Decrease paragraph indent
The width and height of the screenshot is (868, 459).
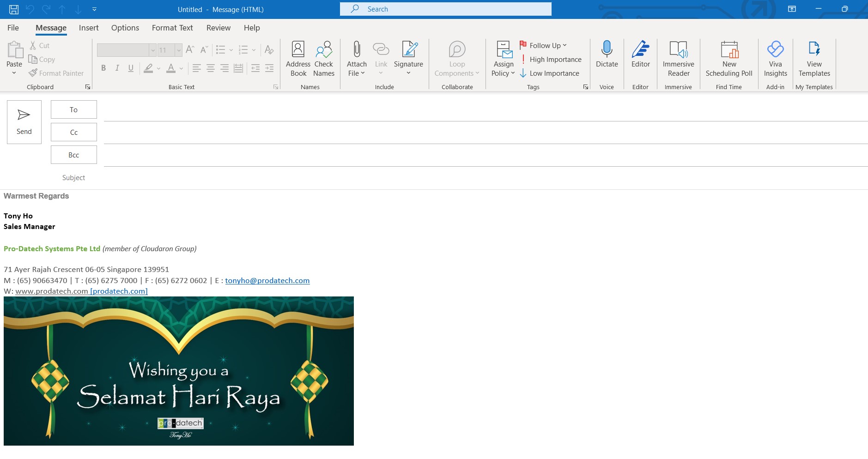click(x=255, y=68)
